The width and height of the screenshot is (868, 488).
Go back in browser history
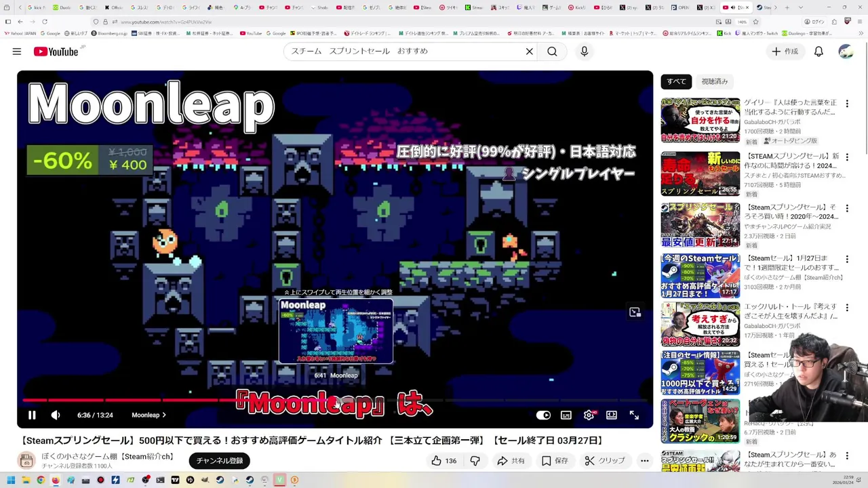click(20, 22)
